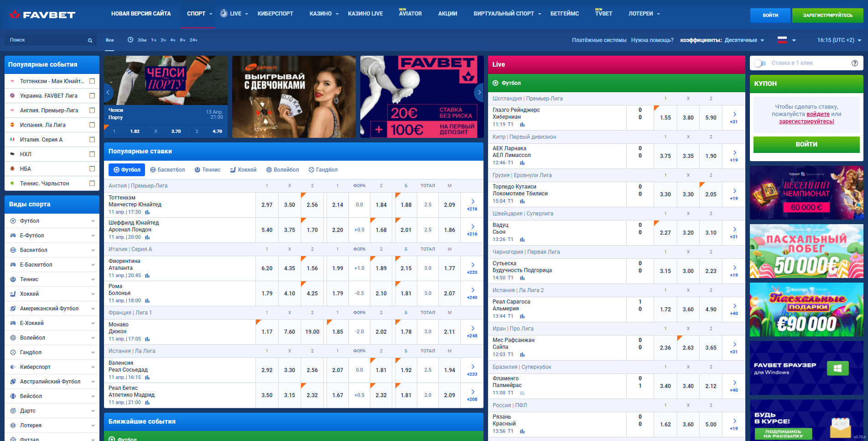Click basketball icon in sports list
Screen dimensions: 868x441
click(13, 250)
